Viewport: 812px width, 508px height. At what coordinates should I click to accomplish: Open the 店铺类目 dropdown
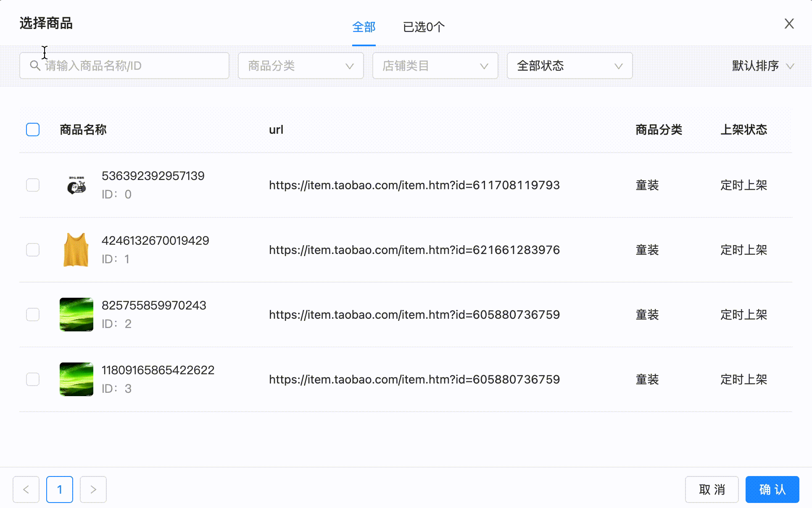(x=435, y=66)
